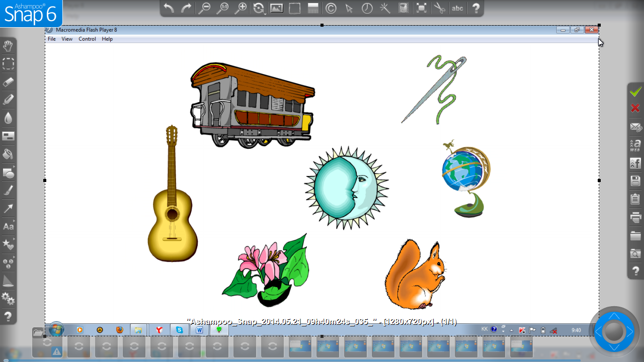Click the scissors crop icon
This screenshot has height=362, width=644.
click(439, 8)
